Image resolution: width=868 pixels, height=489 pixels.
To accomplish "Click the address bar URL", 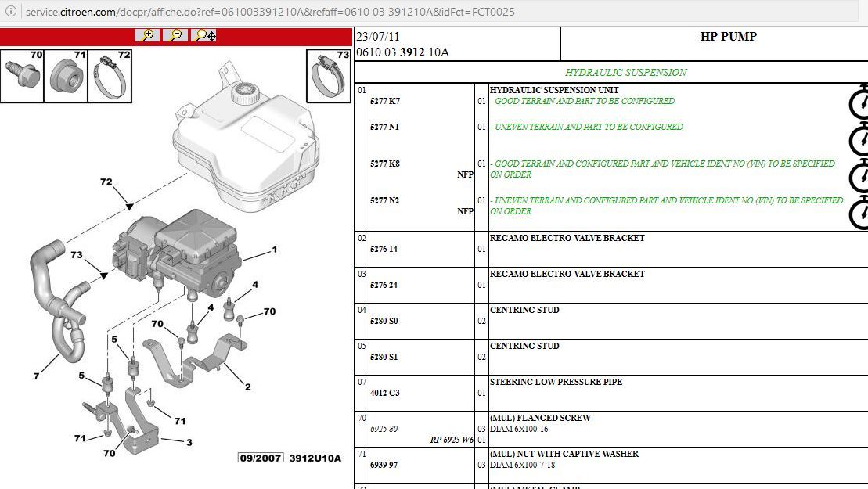I will 270,12.
